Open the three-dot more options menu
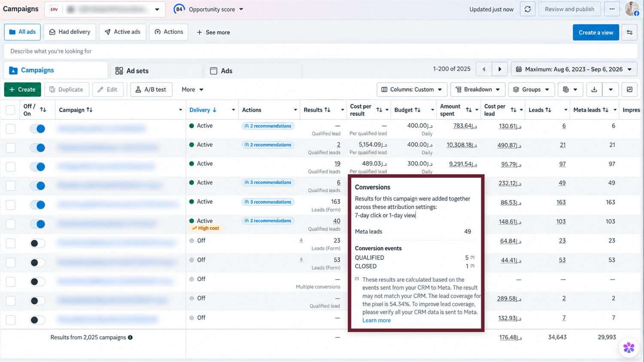Screen dimensions: 644x362 [612, 9]
